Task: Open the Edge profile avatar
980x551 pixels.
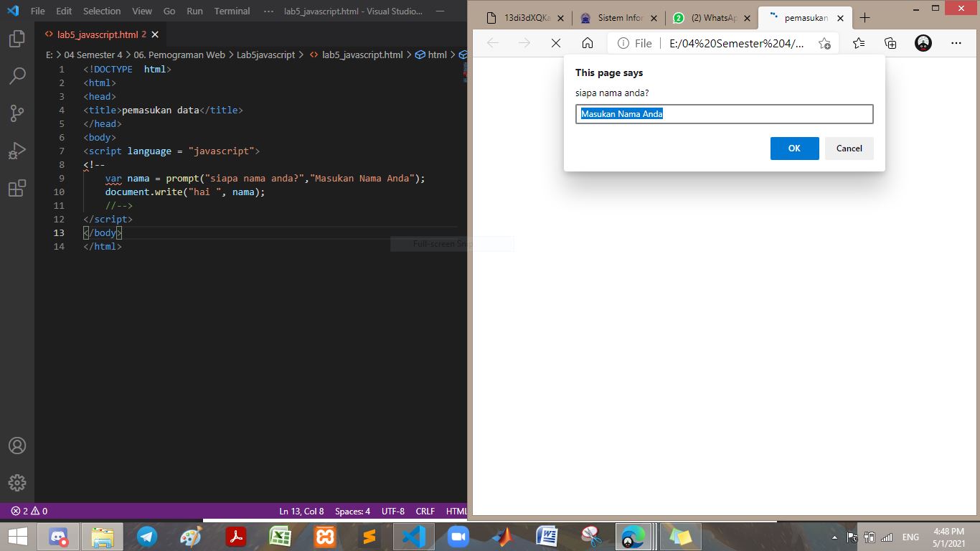Action: pyautogui.click(x=923, y=43)
